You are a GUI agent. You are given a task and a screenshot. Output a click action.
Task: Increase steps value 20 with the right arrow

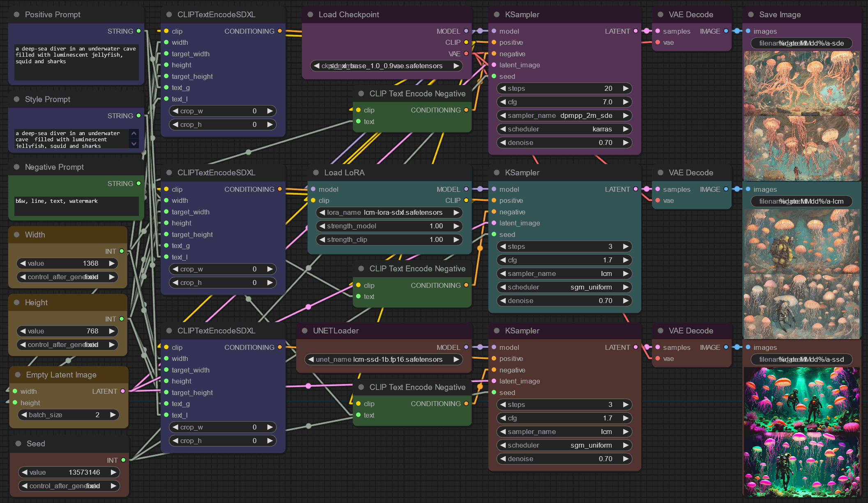tap(626, 88)
